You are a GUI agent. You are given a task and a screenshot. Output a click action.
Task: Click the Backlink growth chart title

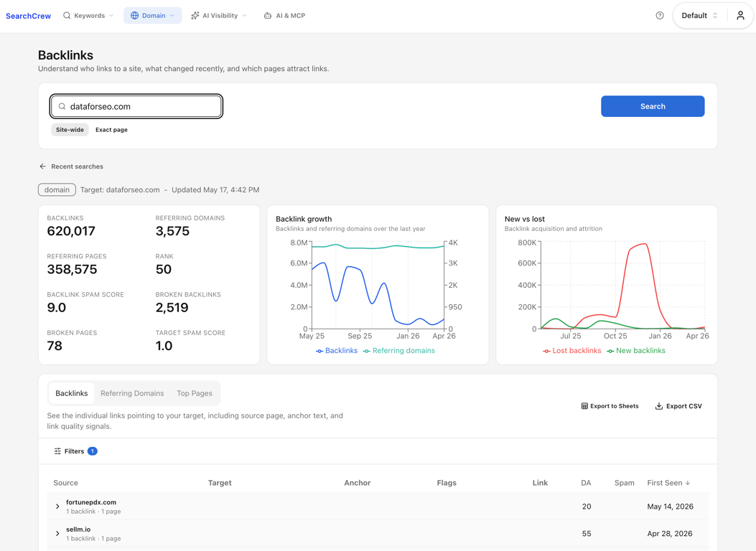pos(304,219)
